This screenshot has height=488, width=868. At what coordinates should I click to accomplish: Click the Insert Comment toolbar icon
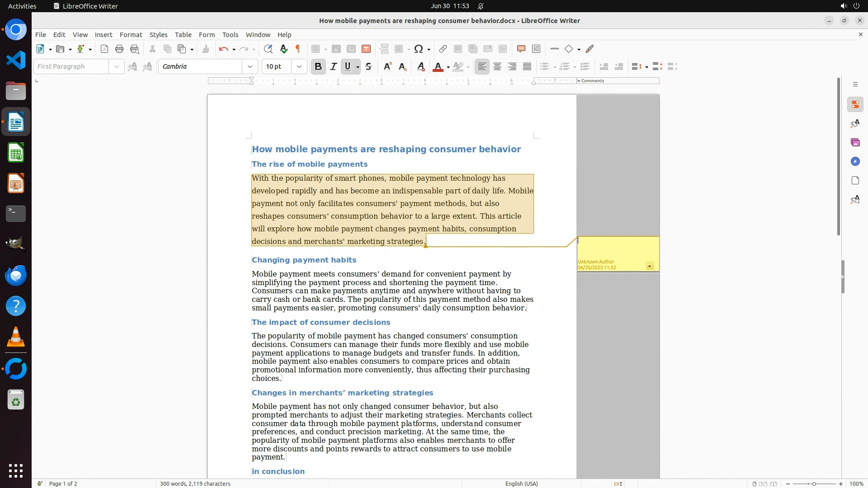[x=521, y=49]
